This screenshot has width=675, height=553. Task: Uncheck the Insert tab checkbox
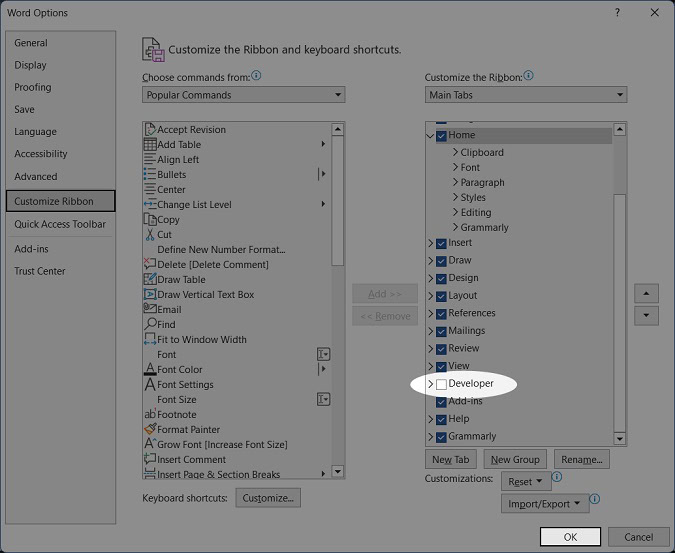tap(441, 244)
